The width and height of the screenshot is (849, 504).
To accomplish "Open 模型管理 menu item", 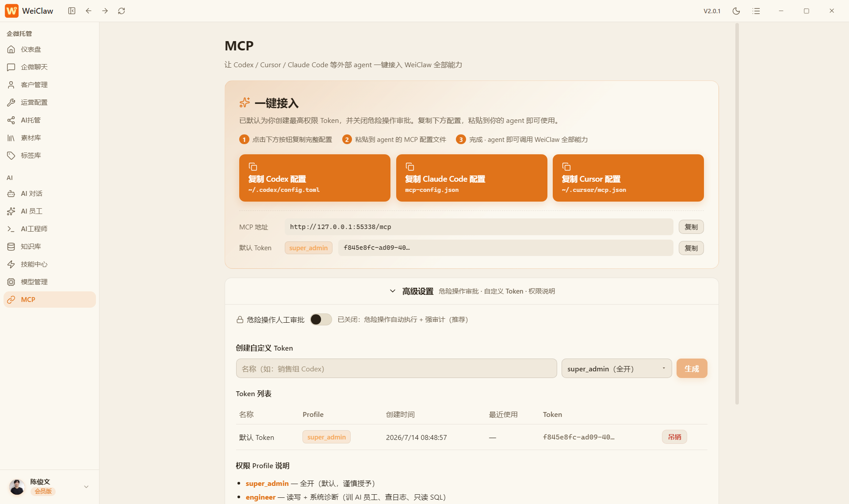I will (50, 282).
